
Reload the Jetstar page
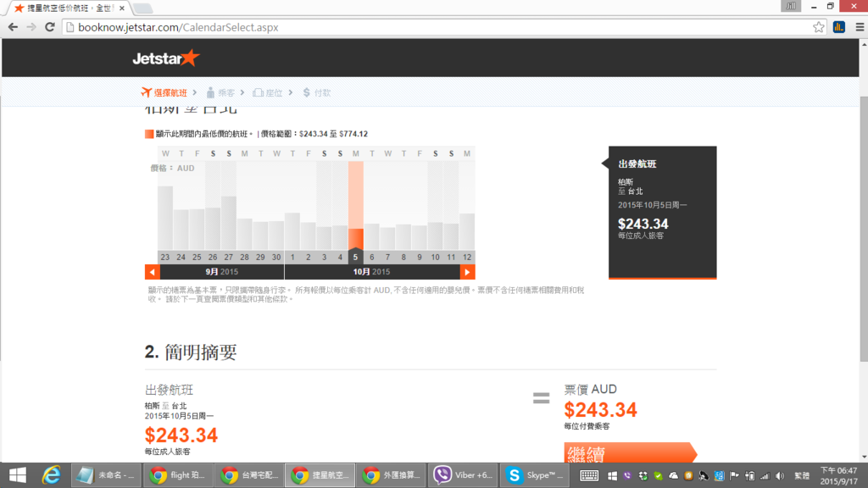tap(50, 27)
